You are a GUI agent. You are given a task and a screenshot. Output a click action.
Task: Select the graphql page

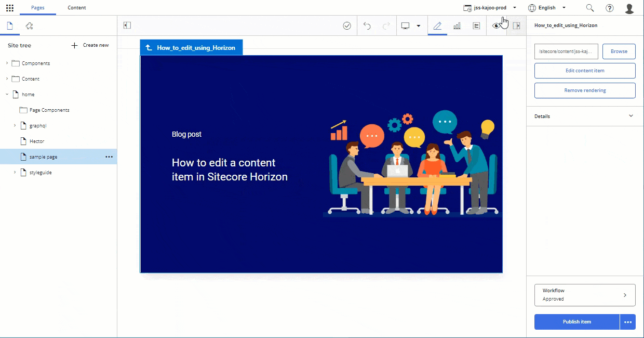pyautogui.click(x=38, y=125)
